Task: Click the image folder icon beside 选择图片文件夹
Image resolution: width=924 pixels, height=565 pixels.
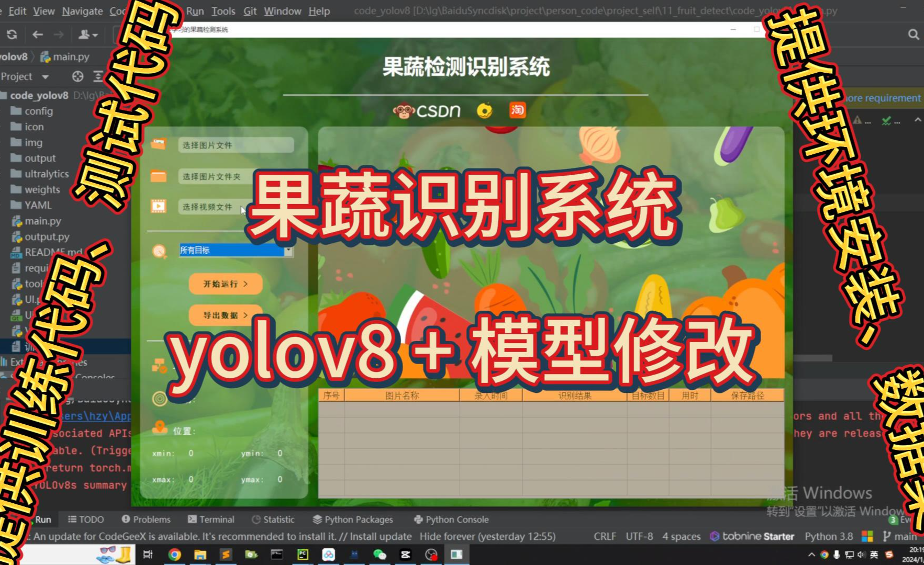Action: pyautogui.click(x=160, y=176)
